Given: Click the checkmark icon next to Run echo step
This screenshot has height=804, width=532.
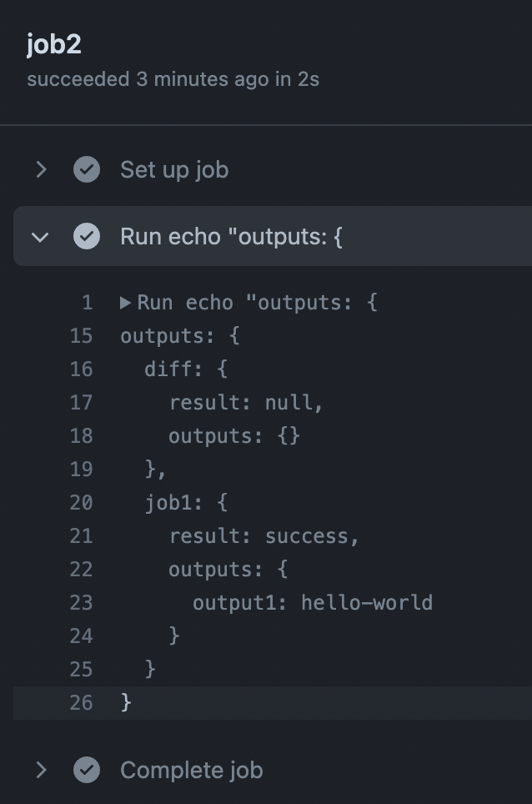Looking at the screenshot, I should pos(87,236).
